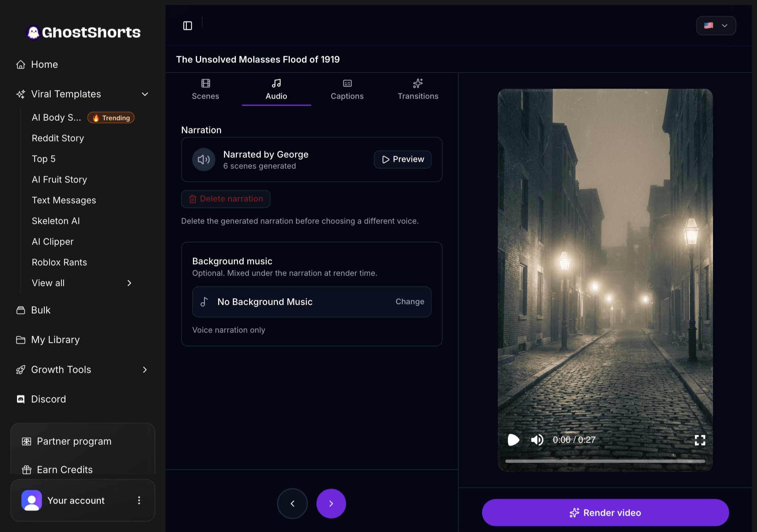Click the GhostShorts ghost logo

[33, 33]
